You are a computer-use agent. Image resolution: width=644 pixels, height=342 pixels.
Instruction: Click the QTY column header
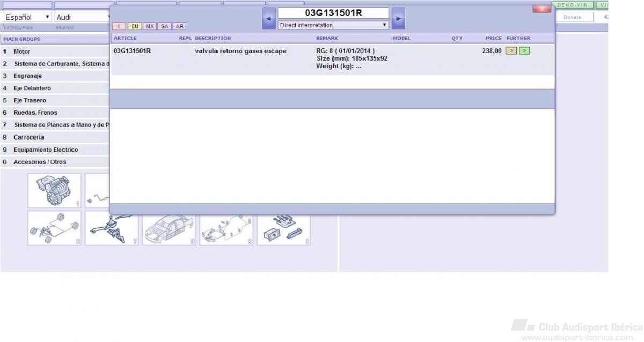tap(457, 39)
